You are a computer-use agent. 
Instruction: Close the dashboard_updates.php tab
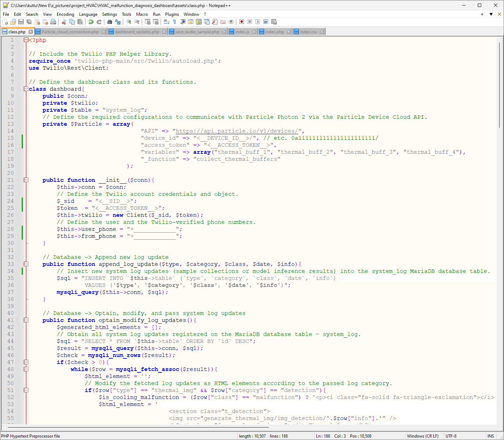coord(164,32)
